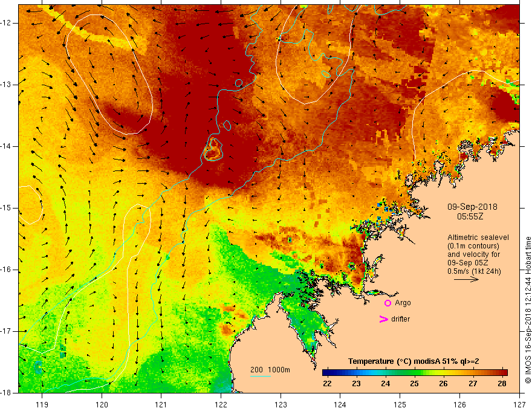The image size is (532, 411).
Task: Click the 'and velocity for' text line
Action: tap(473, 254)
